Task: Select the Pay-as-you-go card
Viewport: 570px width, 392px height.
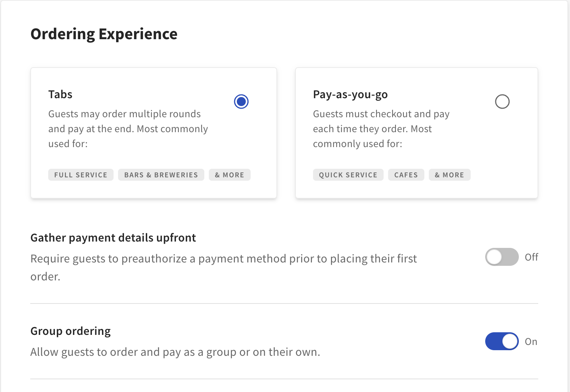Action: (416, 133)
